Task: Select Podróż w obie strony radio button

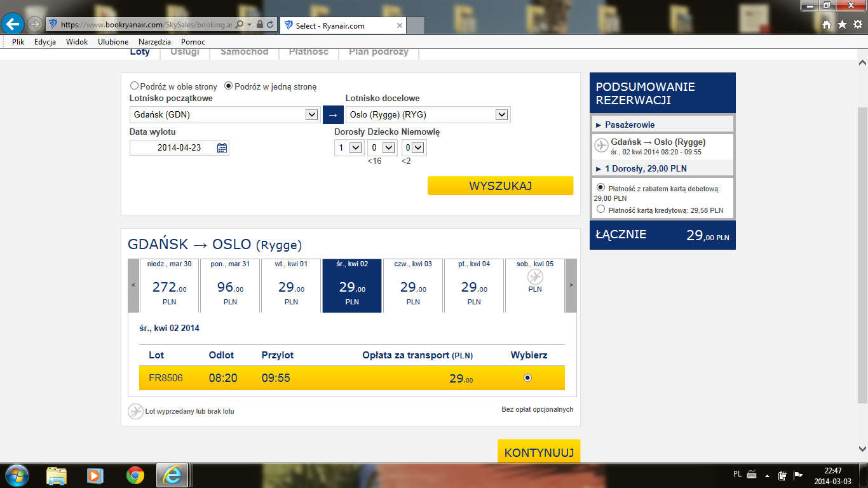Action: 134,86
